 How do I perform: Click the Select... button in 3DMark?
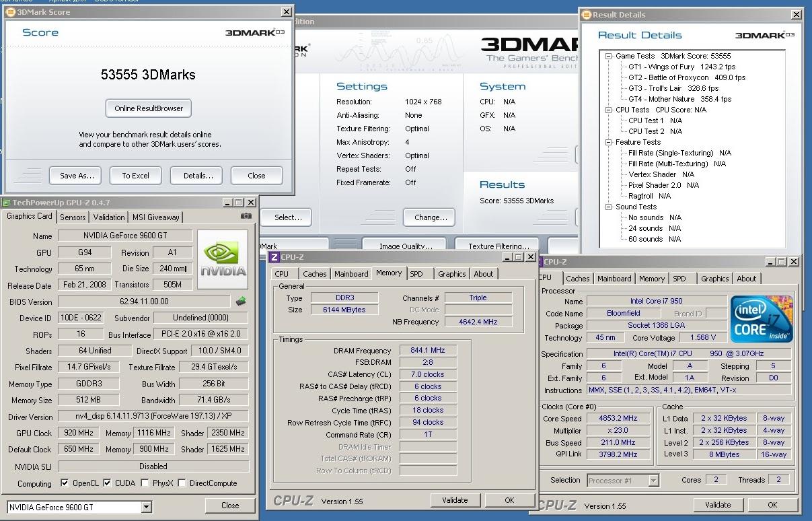[x=286, y=217]
